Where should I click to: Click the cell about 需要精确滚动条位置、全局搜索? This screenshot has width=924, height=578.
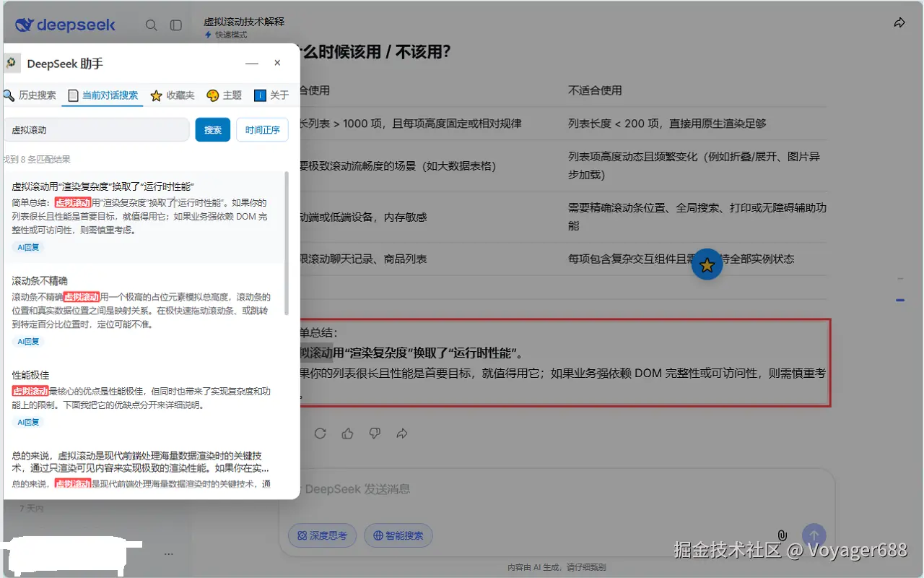(697, 217)
